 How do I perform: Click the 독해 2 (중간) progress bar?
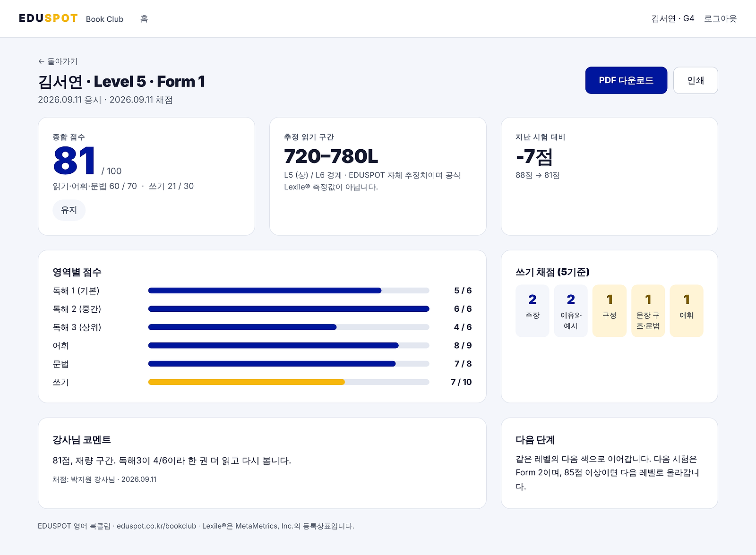[x=289, y=309]
